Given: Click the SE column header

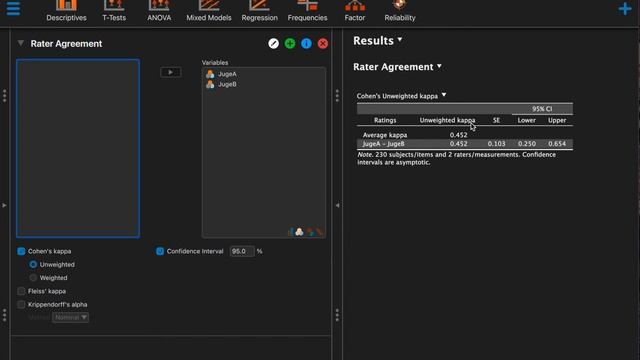Looking at the screenshot, I should point(496,120).
